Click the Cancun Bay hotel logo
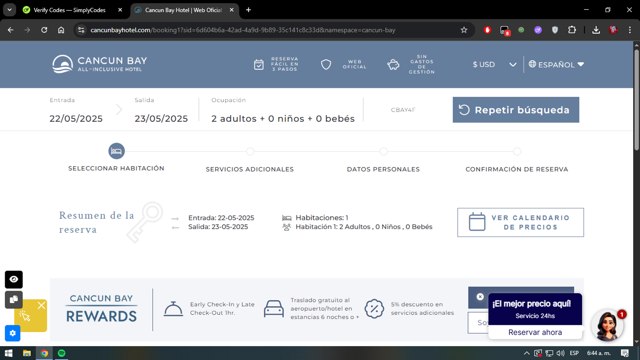Viewport: 640px width, 360px height. click(x=100, y=64)
